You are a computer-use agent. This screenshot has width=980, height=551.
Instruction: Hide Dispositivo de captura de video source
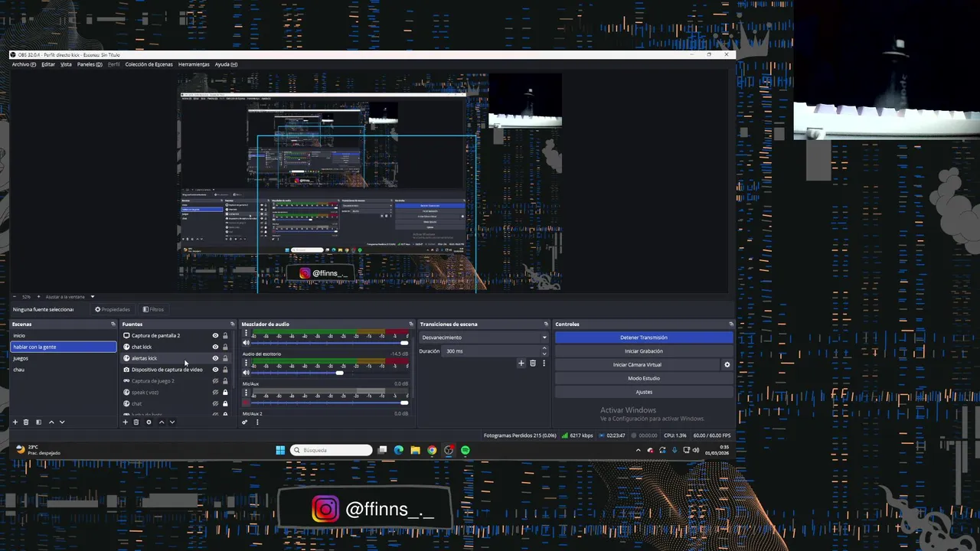tap(215, 370)
